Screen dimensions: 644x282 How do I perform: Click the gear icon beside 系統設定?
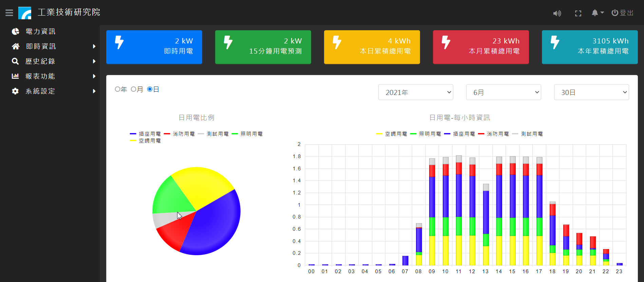[x=15, y=91]
